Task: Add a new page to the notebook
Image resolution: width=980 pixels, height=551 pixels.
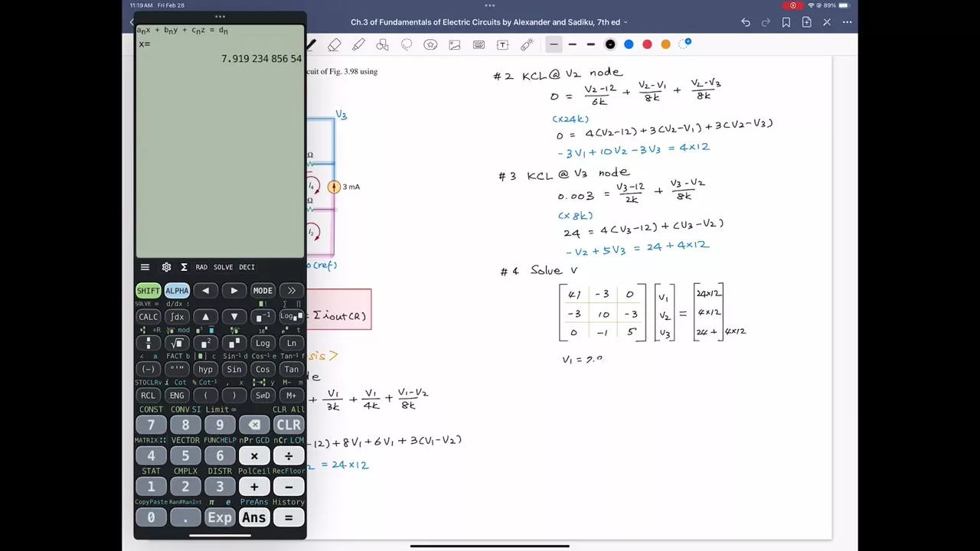Action: click(x=806, y=23)
